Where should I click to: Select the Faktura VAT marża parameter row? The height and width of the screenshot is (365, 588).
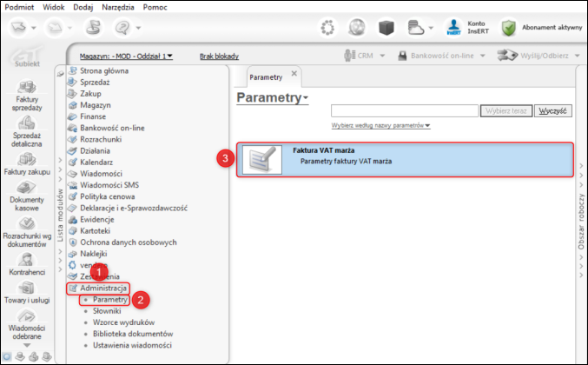[x=405, y=159]
